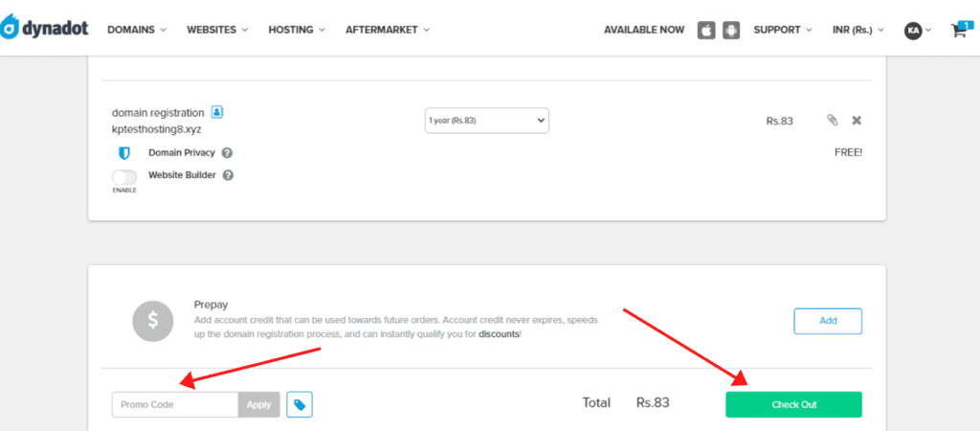Click the blue price tag icon
980x431 pixels.
[x=300, y=405]
